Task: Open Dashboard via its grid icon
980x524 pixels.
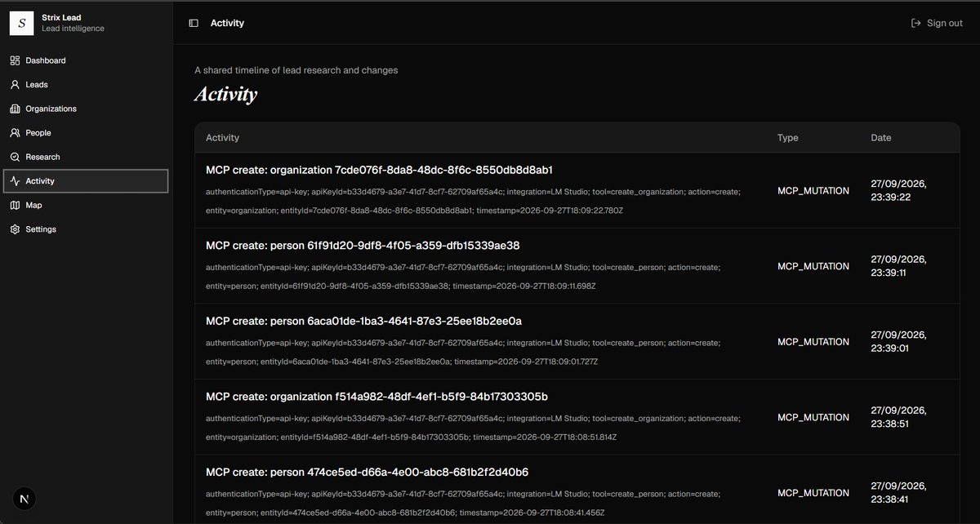Action: click(15, 60)
